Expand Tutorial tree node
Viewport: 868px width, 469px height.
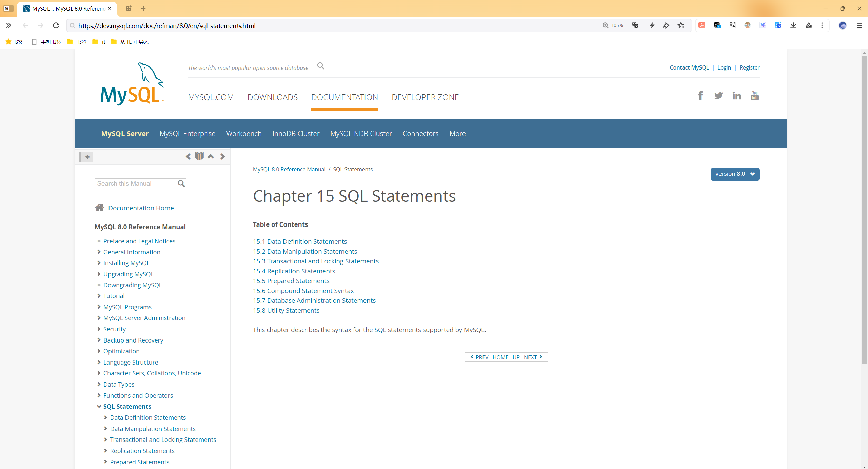coord(99,296)
